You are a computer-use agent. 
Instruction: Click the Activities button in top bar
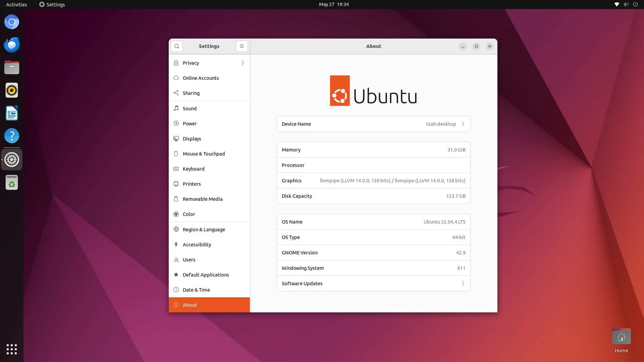point(16,4)
